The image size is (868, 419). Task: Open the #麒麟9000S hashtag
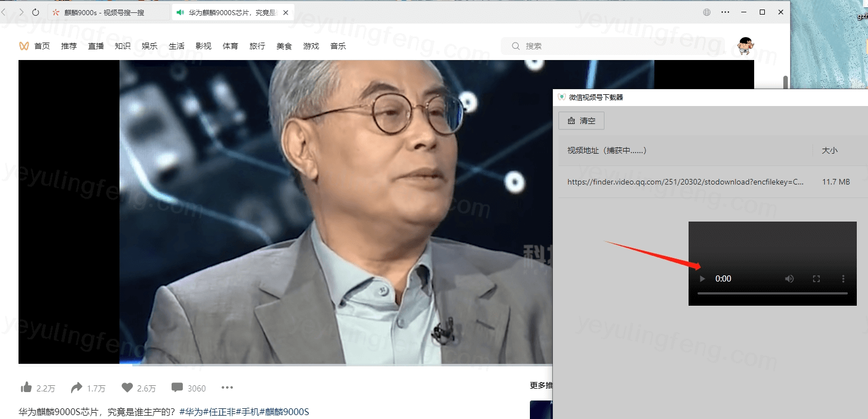pyautogui.click(x=284, y=412)
